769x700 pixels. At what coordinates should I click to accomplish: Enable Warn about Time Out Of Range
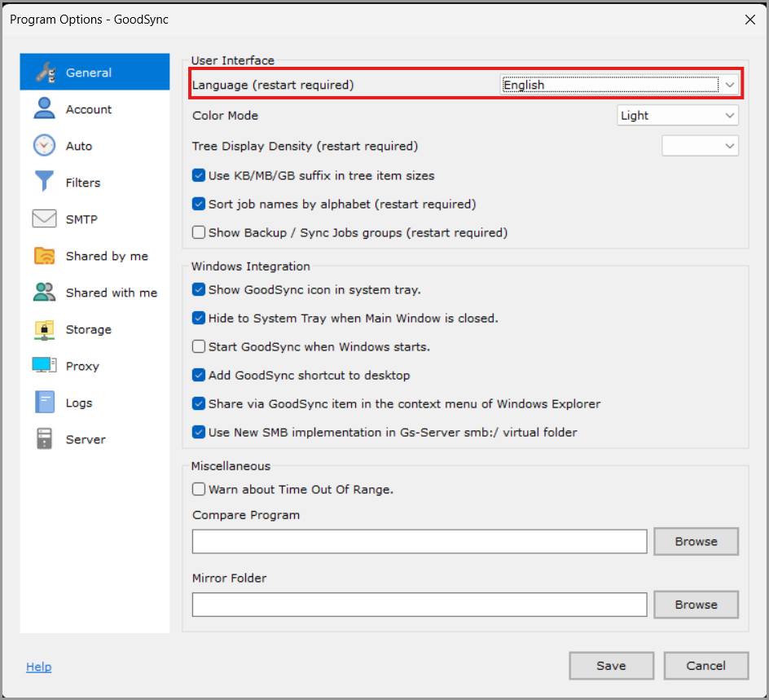coord(199,489)
